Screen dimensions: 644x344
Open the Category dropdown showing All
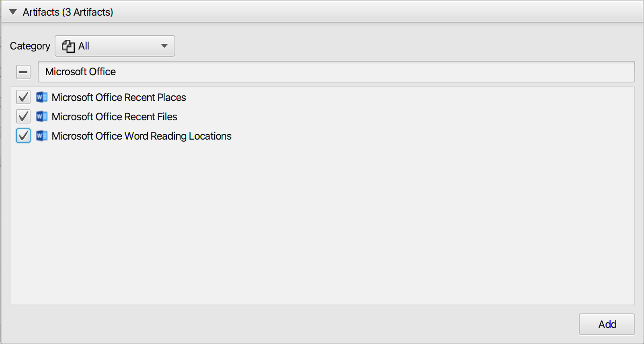115,46
